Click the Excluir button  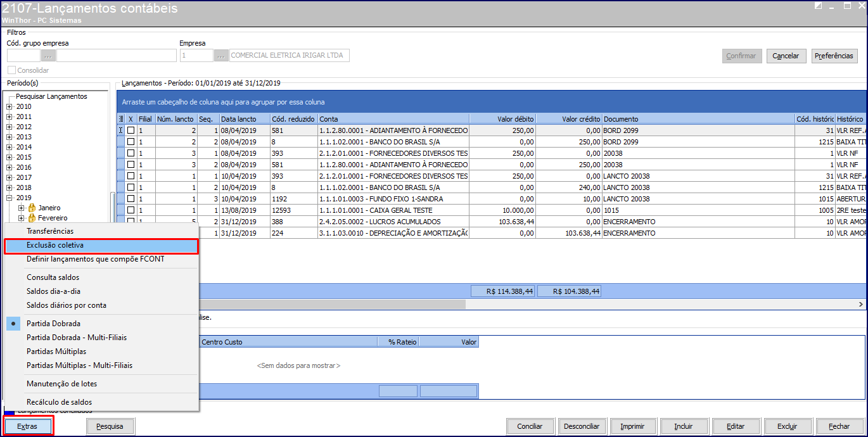pyautogui.click(x=788, y=426)
